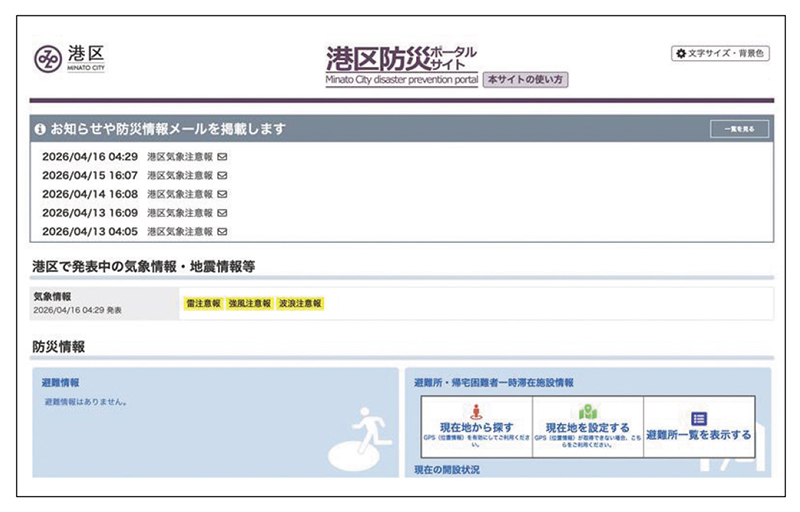Open mail icon for 2026/04/14 16:08 notice
Viewport: 800px width, 512px height.
click(222, 194)
